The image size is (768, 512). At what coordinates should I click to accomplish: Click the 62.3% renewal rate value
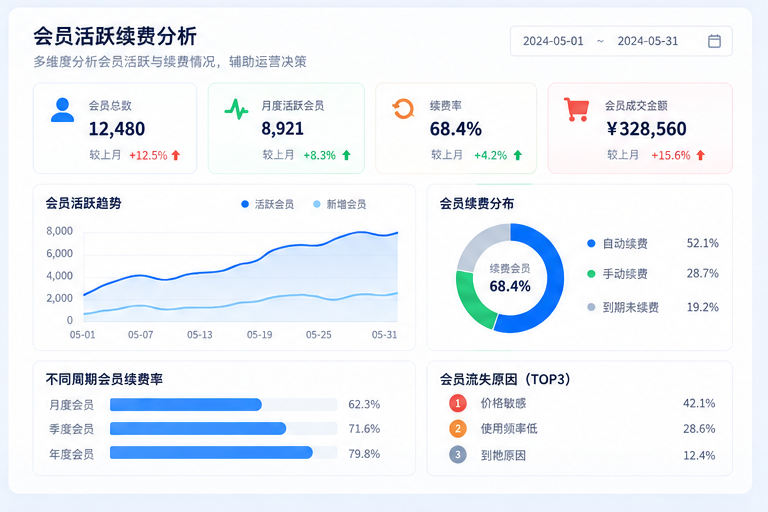pyautogui.click(x=364, y=404)
